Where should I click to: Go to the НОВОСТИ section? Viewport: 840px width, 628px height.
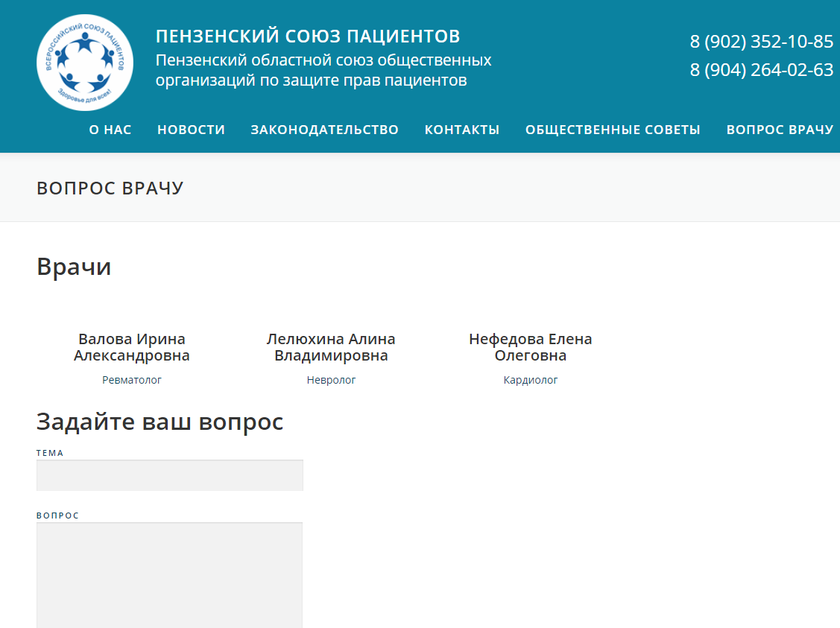(191, 130)
